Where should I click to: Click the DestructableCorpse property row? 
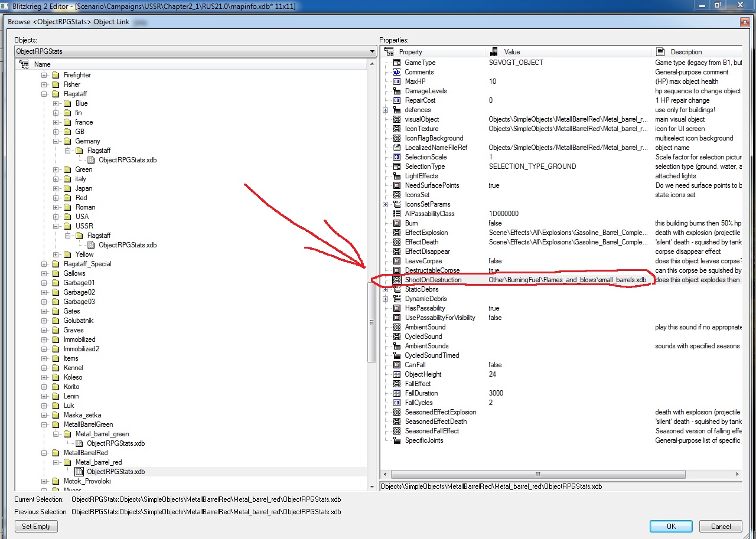tap(561, 270)
